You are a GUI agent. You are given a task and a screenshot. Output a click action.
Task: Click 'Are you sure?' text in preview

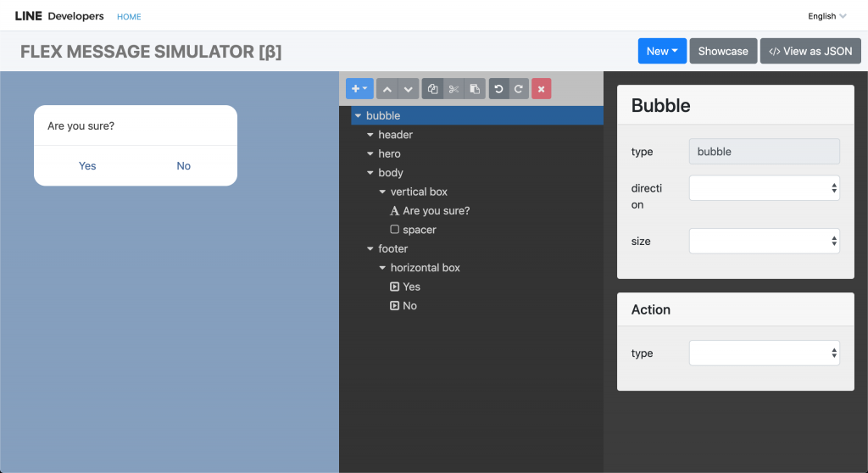point(81,125)
